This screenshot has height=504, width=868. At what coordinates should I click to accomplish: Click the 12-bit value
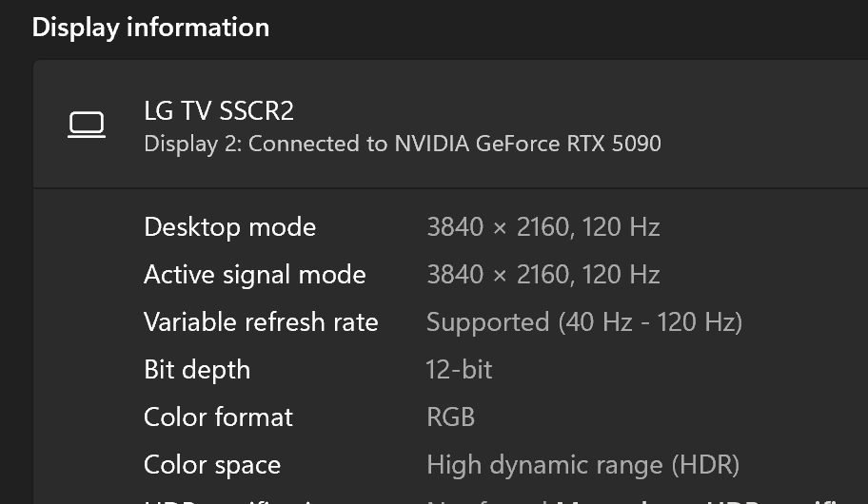click(459, 370)
